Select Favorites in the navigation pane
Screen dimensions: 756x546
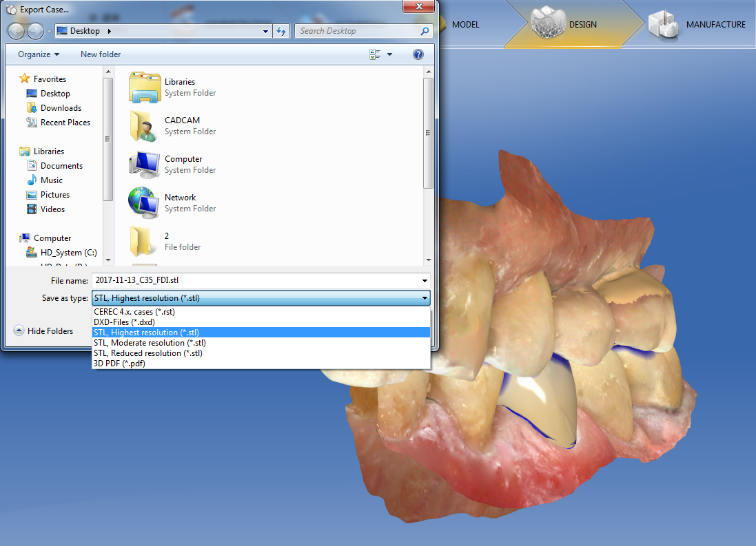click(x=43, y=78)
